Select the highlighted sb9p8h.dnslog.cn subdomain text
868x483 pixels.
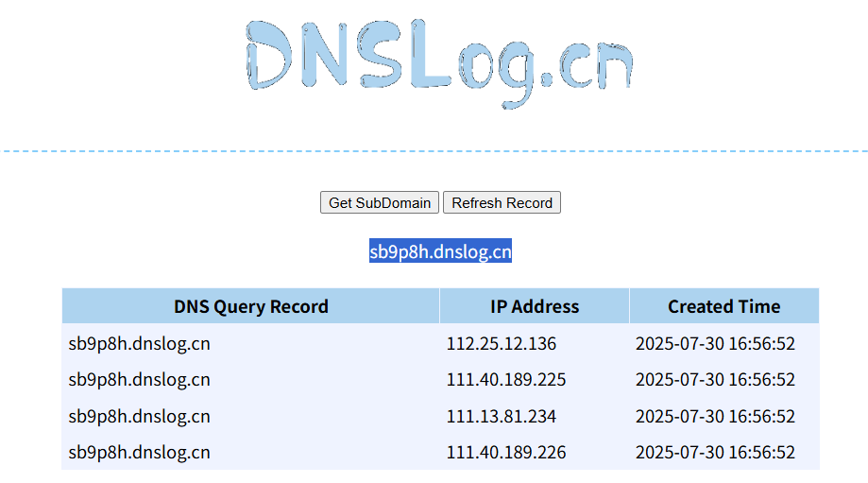440,250
